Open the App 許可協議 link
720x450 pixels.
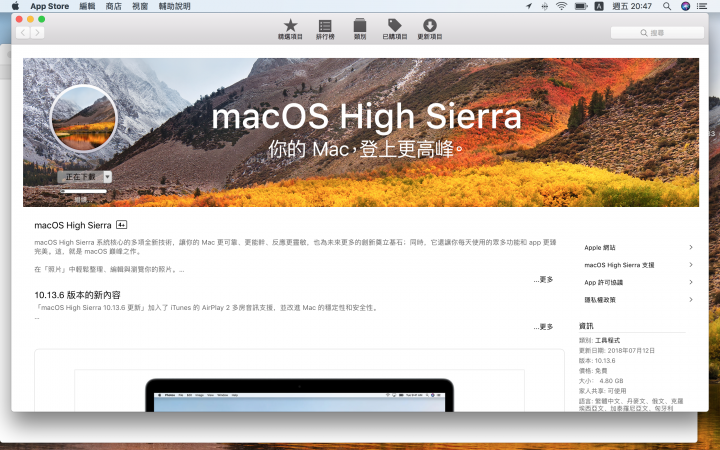(x=603, y=282)
